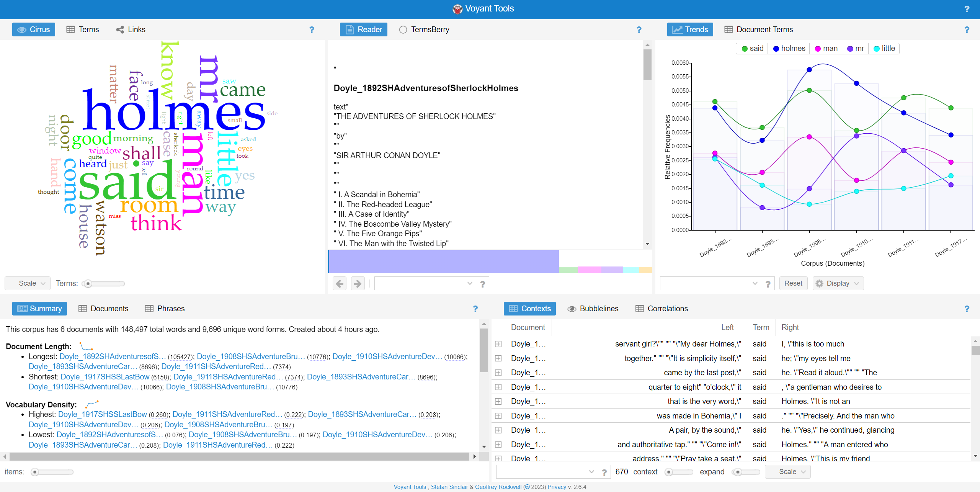Switch to the Bubblelines tab
Image resolution: width=980 pixels, height=492 pixels.
(593, 309)
